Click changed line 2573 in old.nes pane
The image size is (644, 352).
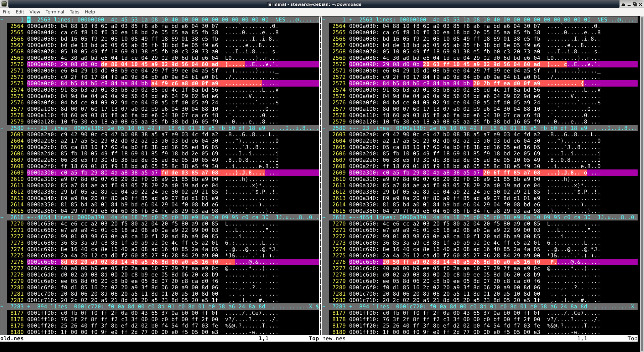pyautogui.click(x=160, y=84)
